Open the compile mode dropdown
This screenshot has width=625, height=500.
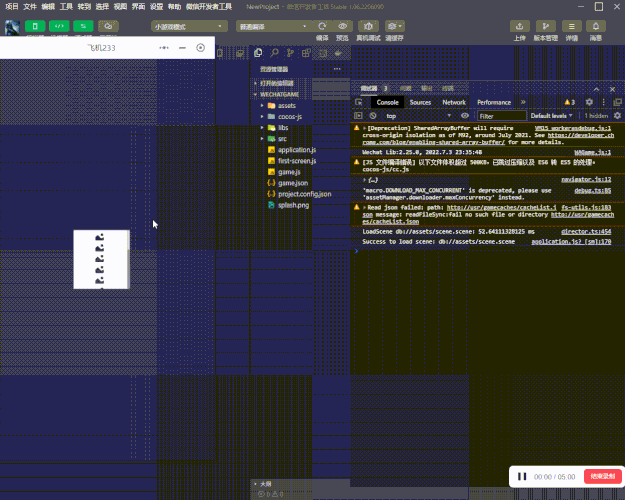pos(274,26)
